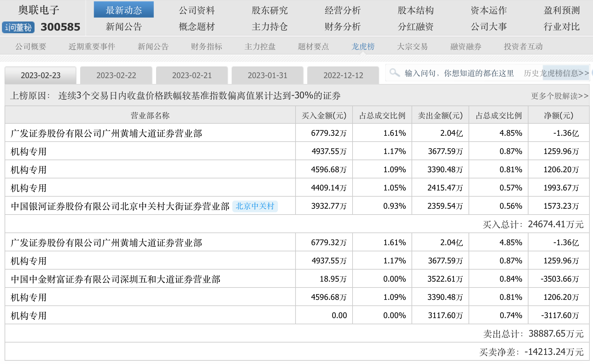593x364 pixels.
Task: Click the 北京中关村 tag label
Action: coord(255,206)
